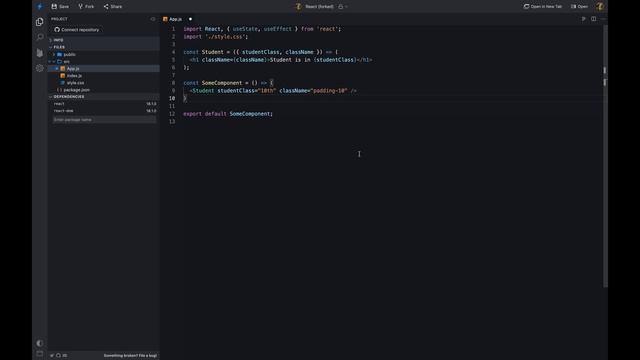Click 'Something broken? File a bug!' link
The height and width of the screenshot is (360, 640).
[130, 356]
